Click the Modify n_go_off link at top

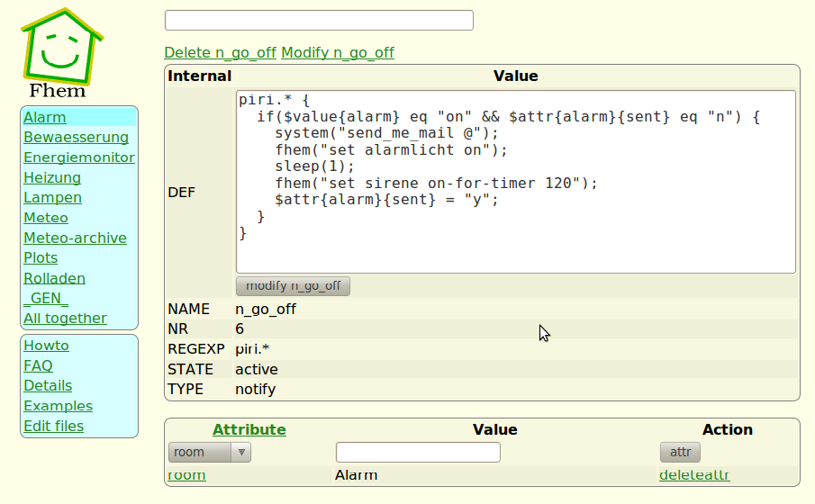pos(338,52)
